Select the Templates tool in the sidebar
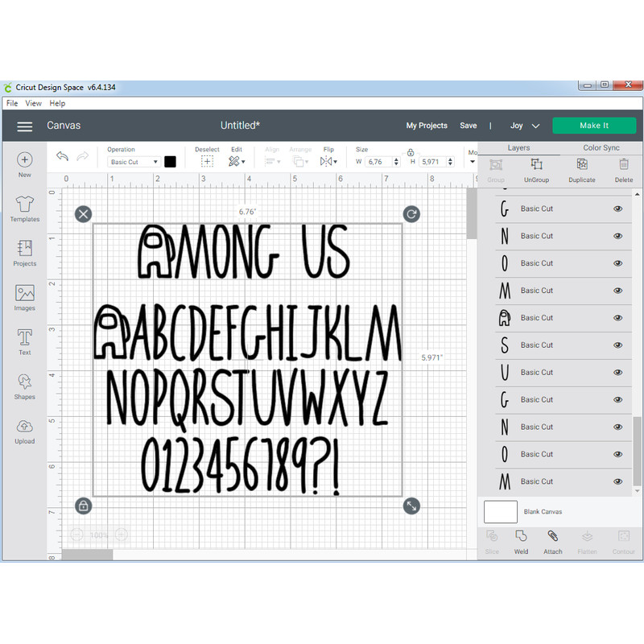Viewport: 644px width, 644px height. (x=24, y=208)
